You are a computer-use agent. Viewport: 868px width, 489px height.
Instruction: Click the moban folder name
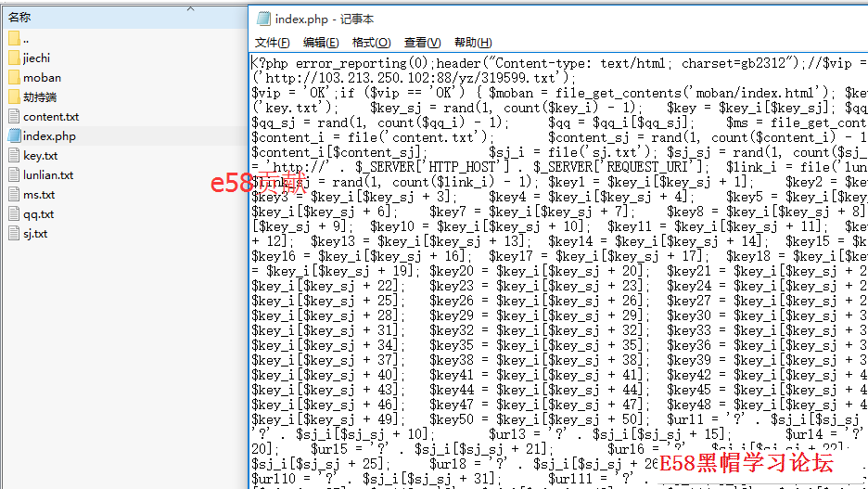pyautogui.click(x=42, y=78)
